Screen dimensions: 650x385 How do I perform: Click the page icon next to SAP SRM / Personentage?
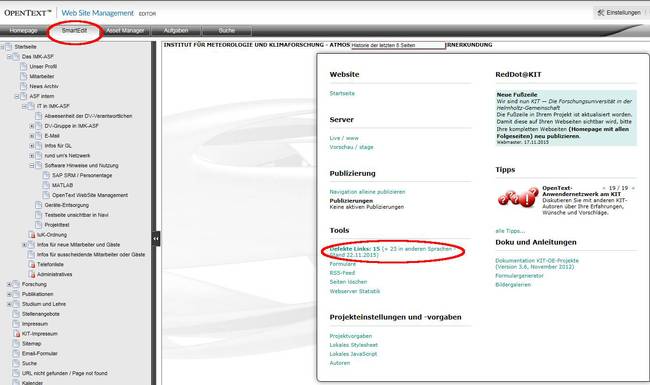46,175
